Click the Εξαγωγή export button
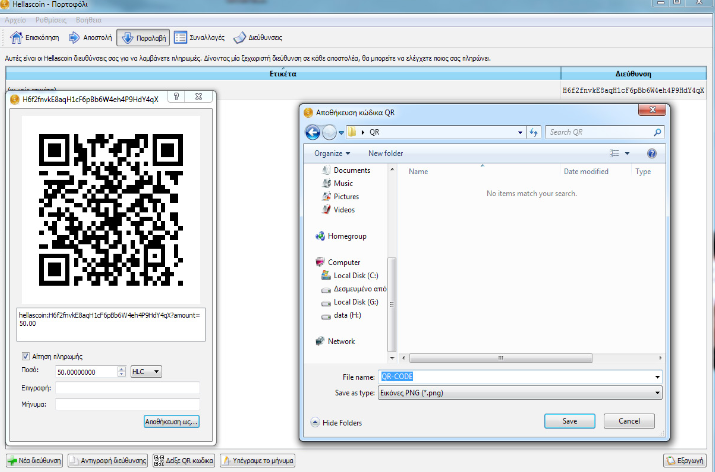This screenshot has height=472, width=715. click(684, 461)
